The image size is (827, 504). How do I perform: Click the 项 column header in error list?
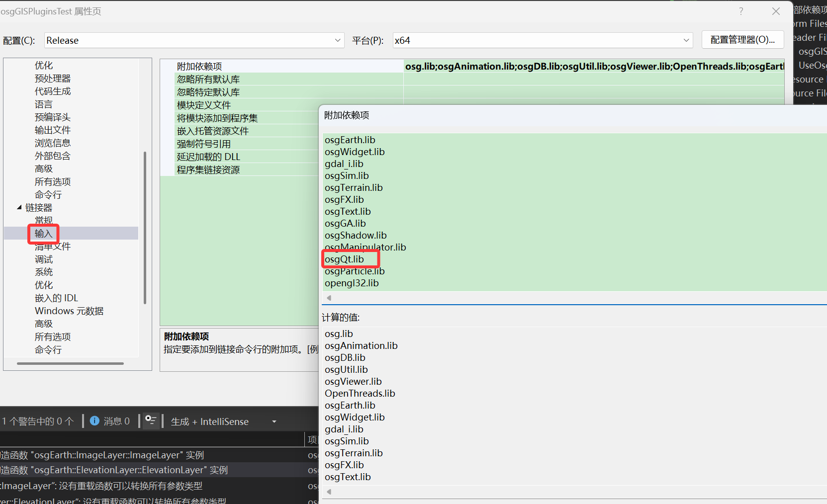pyautogui.click(x=312, y=439)
